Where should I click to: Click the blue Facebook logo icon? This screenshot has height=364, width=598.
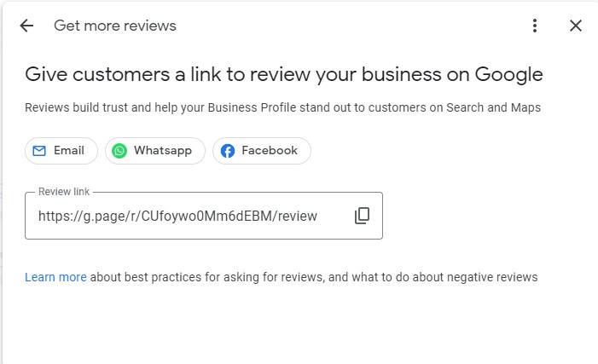click(228, 151)
